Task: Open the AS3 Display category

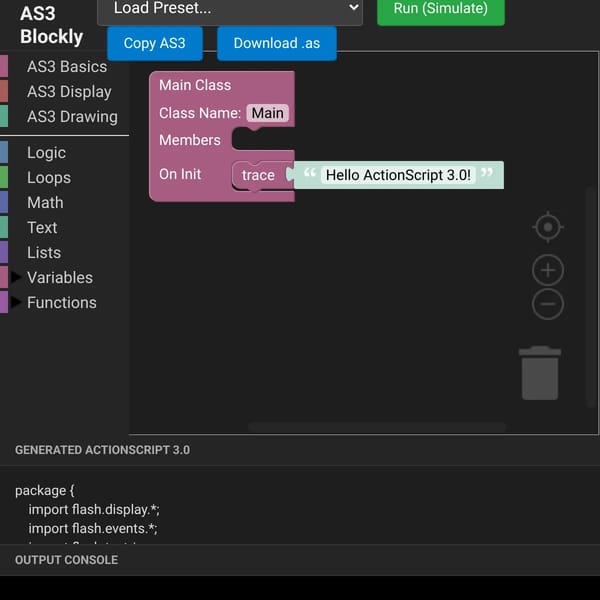Action: [x=64, y=92]
